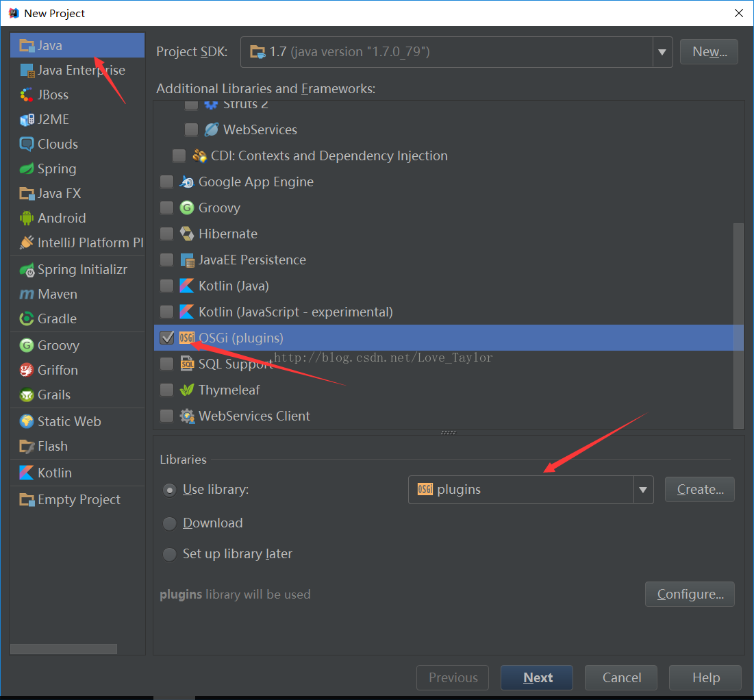Click the Maven m icon
754x700 pixels.
tap(27, 294)
